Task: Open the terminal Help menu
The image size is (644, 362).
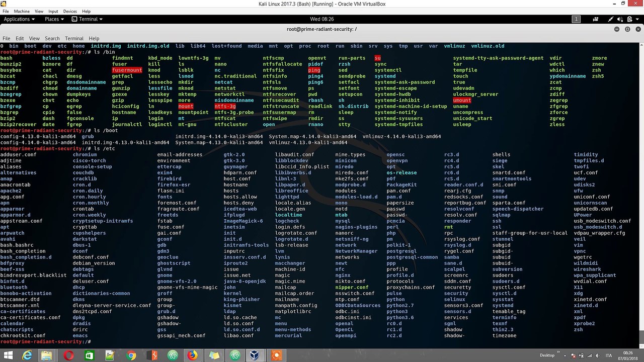Action: tap(94, 38)
